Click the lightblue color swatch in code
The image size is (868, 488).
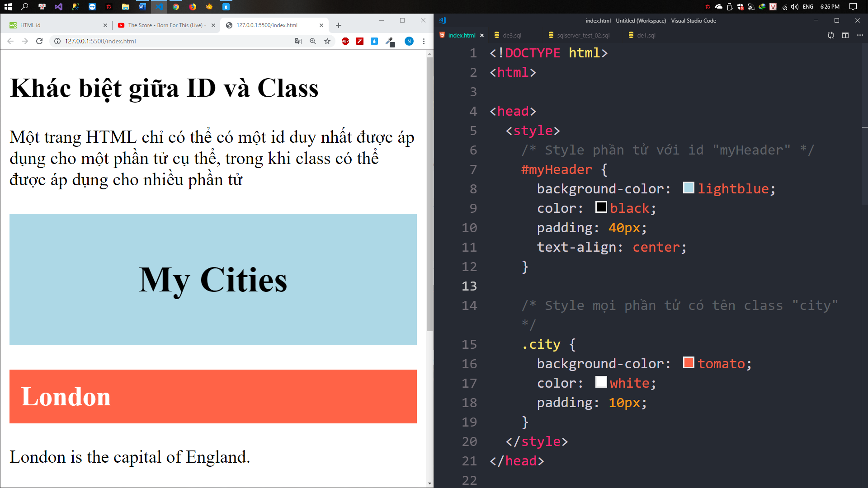[x=689, y=188]
